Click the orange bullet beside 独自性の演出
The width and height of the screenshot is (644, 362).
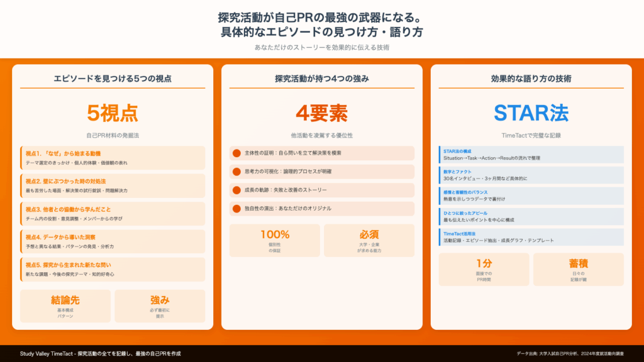(236, 208)
